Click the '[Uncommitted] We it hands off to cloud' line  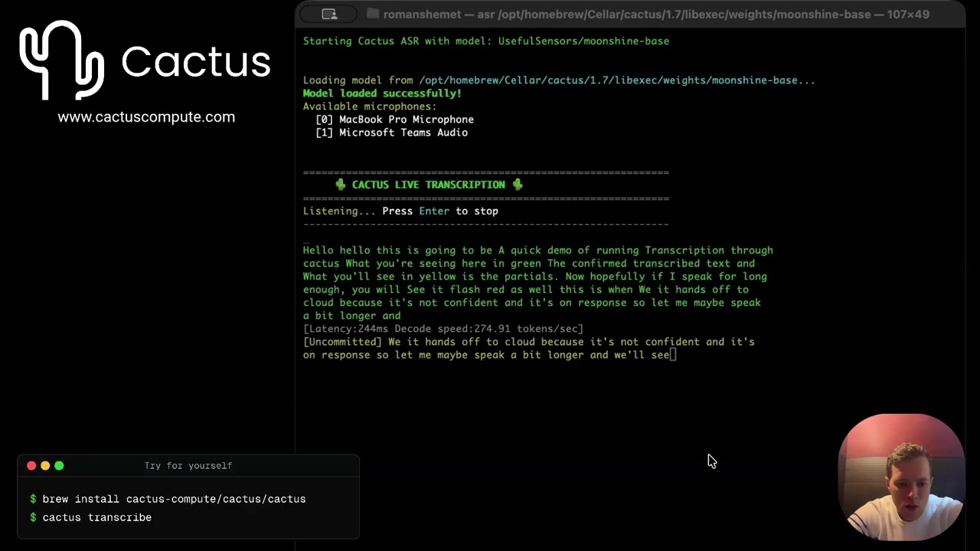coord(529,341)
